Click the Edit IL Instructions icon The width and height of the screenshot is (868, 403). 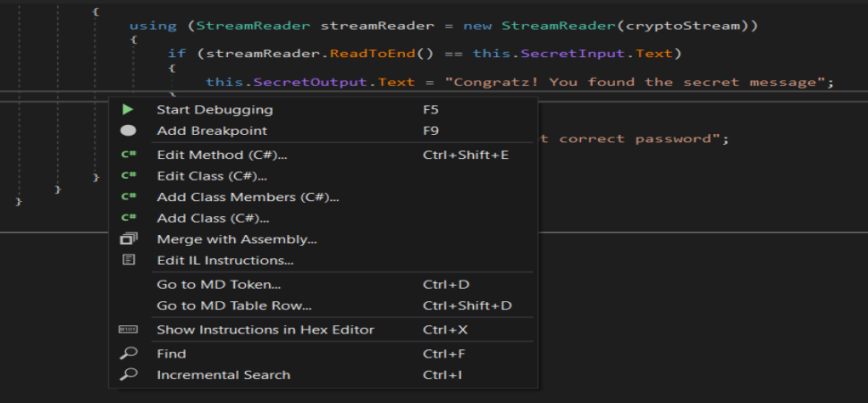(x=128, y=260)
